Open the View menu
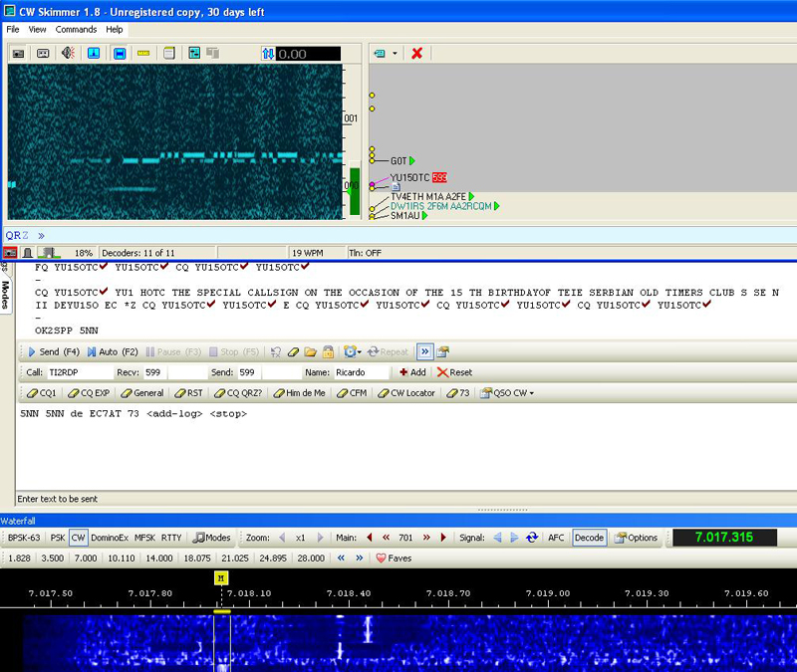The image size is (797, 672). pyautogui.click(x=37, y=30)
